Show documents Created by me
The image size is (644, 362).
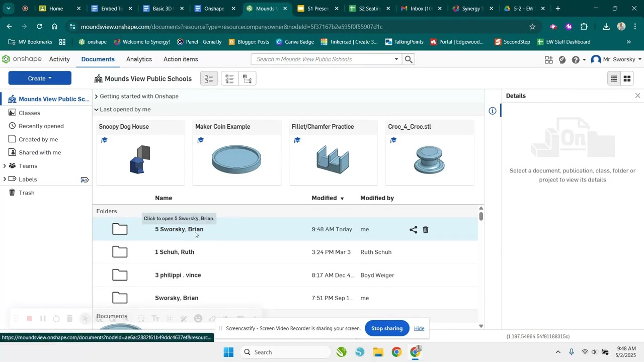(x=38, y=139)
